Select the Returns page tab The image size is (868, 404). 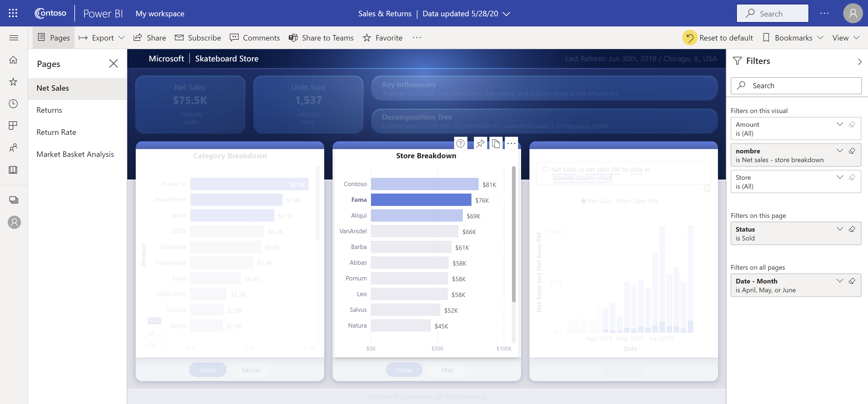[x=49, y=110]
